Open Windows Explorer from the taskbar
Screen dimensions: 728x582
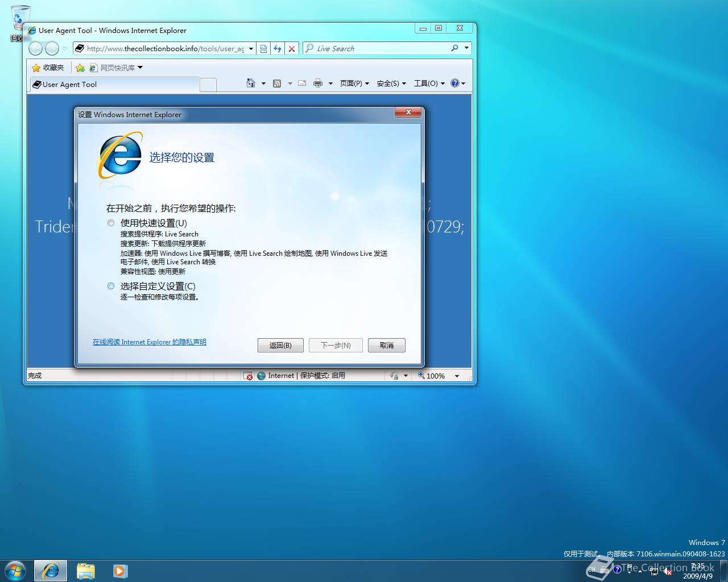pyautogui.click(x=86, y=571)
